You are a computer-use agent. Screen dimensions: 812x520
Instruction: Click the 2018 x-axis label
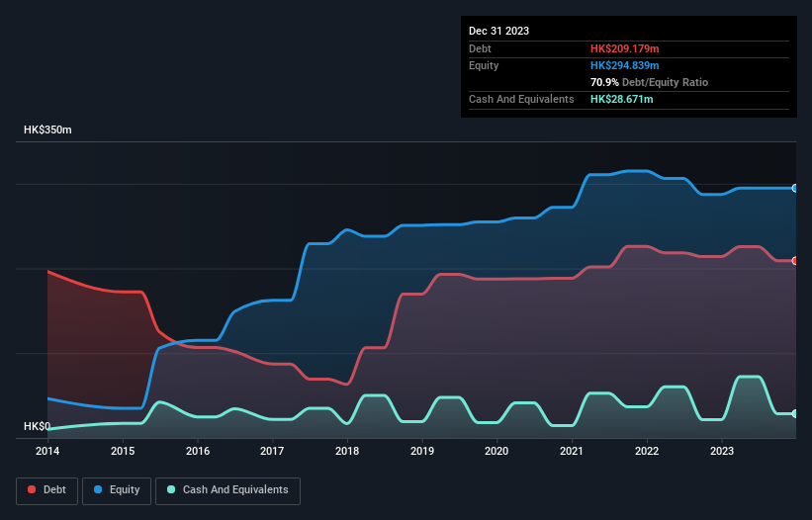(347, 451)
